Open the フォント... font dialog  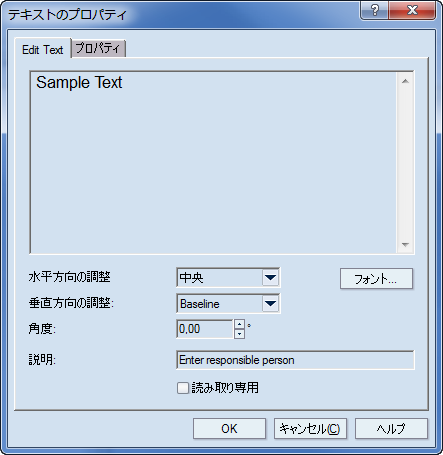point(376,279)
